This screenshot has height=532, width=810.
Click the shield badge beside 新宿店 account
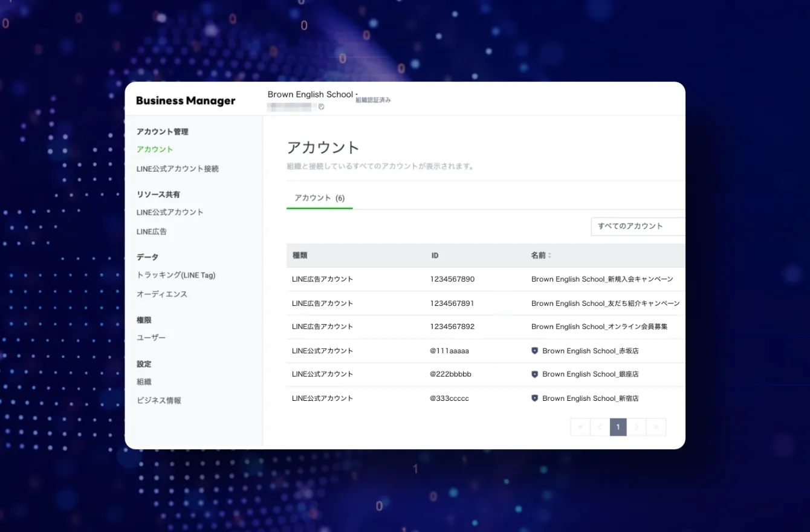point(534,398)
